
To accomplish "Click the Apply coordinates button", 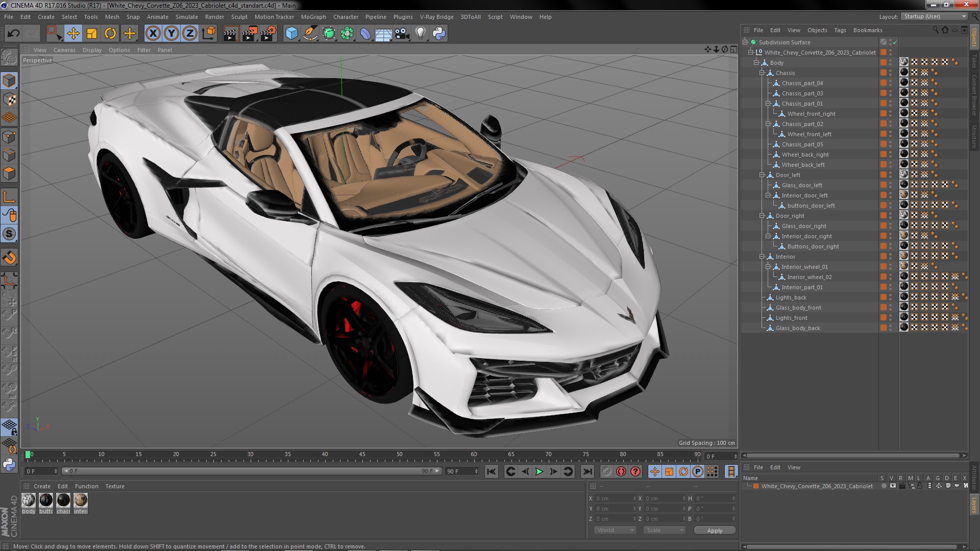I will 715,531.
